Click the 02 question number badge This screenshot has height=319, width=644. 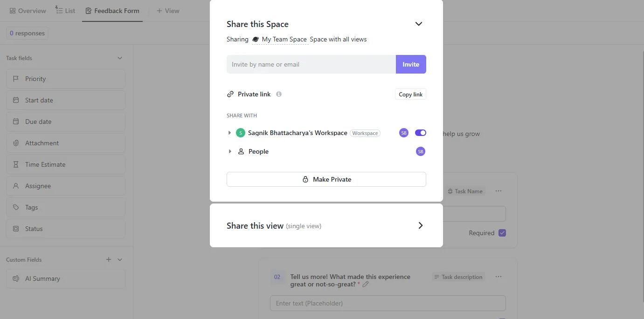(x=277, y=277)
